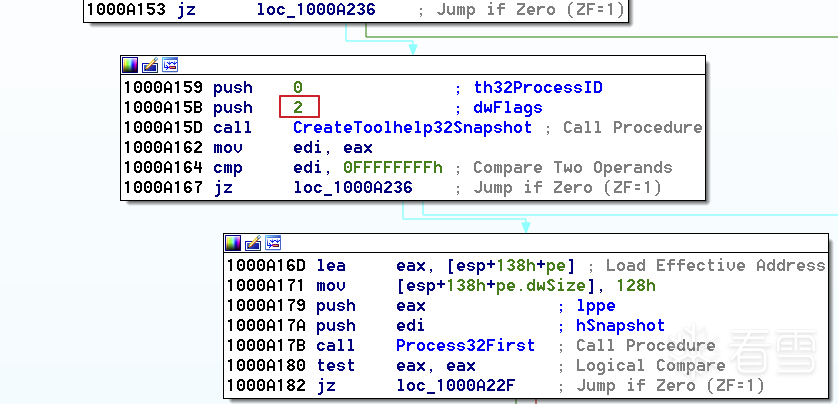Select Process32First function name
Image resolution: width=838 pixels, height=404 pixels.
click(465, 346)
